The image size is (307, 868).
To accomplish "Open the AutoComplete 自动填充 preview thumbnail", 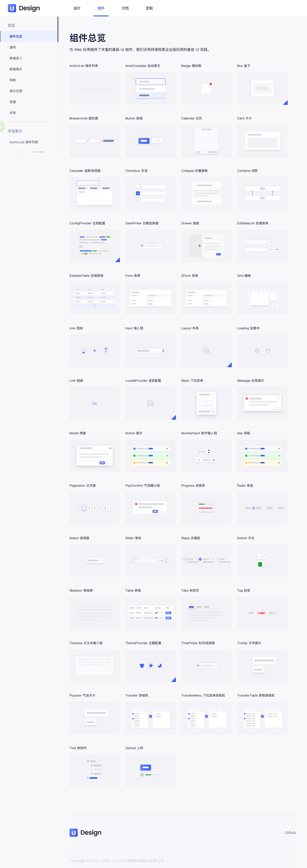I will point(150,88).
